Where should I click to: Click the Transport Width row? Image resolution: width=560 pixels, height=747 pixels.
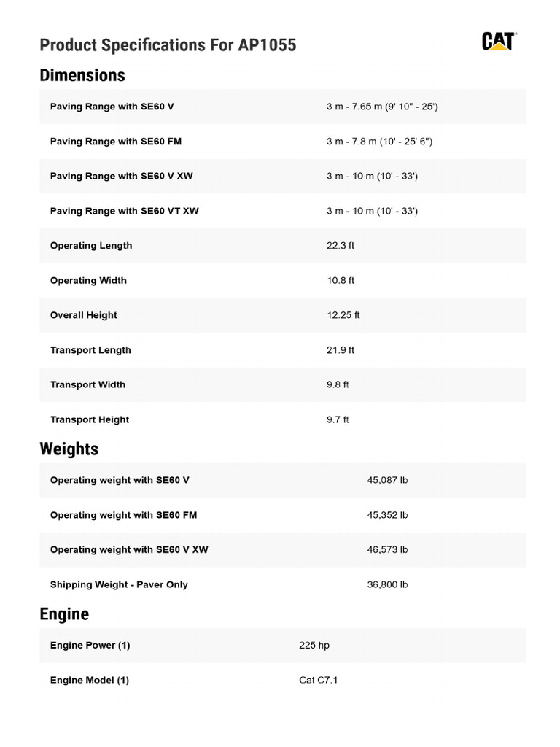pos(283,385)
